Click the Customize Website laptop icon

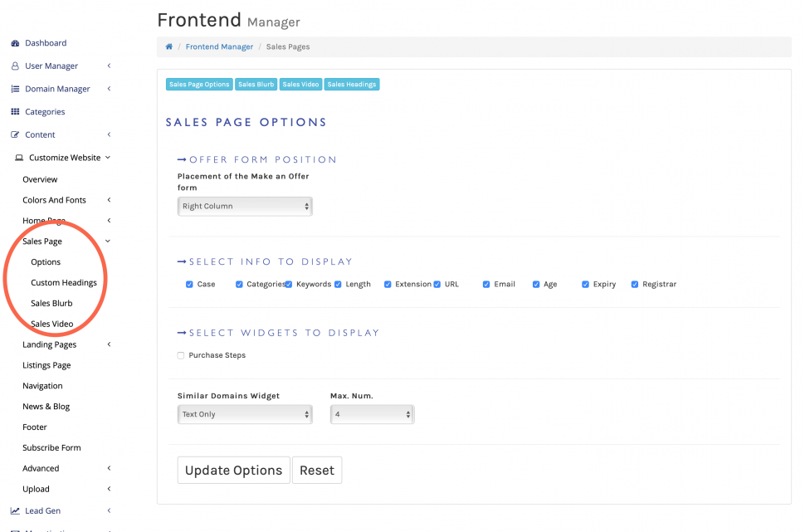tap(19, 158)
